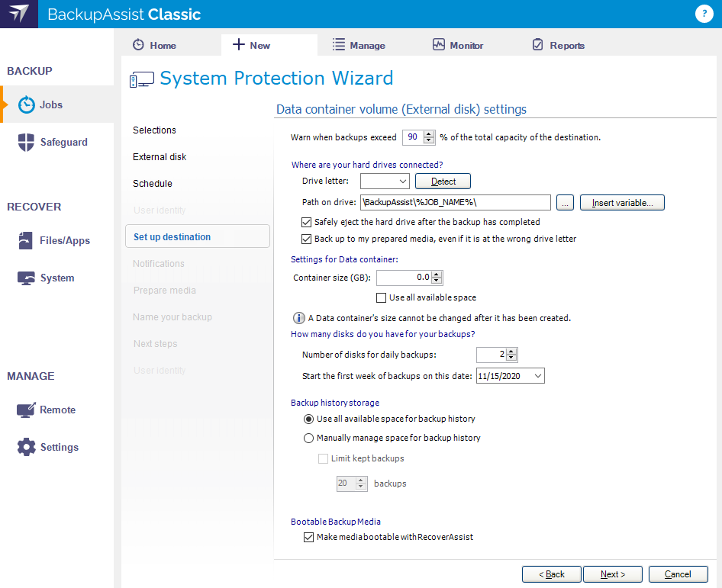Open the Drive letter dropdown
722x588 pixels.
[385, 182]
